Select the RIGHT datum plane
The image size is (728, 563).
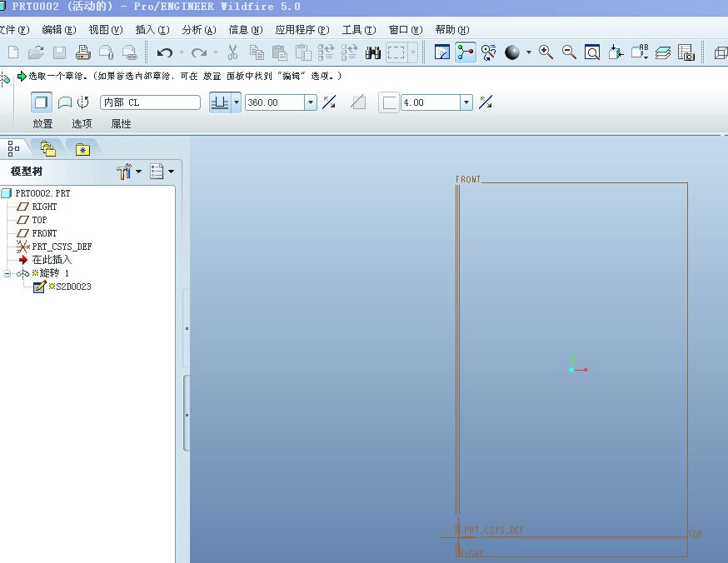(37, 207)
